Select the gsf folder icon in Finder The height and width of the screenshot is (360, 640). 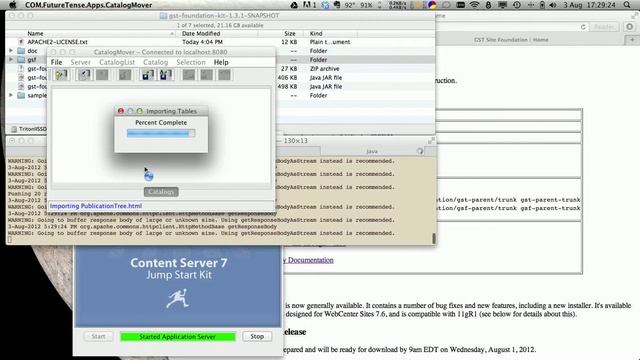(x=21, y=60)
